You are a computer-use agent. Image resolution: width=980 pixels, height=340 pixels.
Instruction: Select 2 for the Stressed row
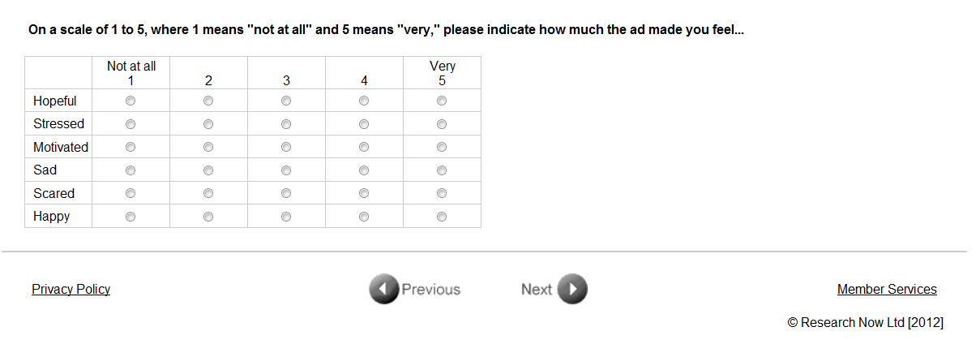coord(208,124)
